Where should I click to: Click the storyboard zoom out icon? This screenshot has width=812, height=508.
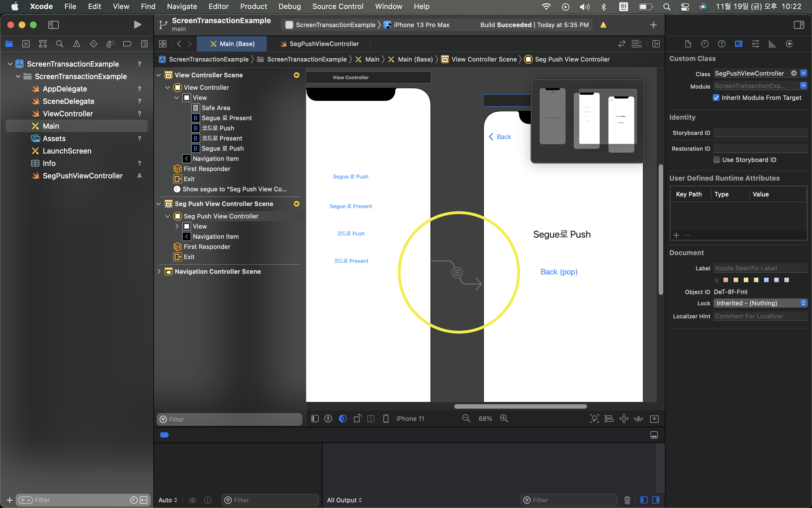tap(466, 418)
